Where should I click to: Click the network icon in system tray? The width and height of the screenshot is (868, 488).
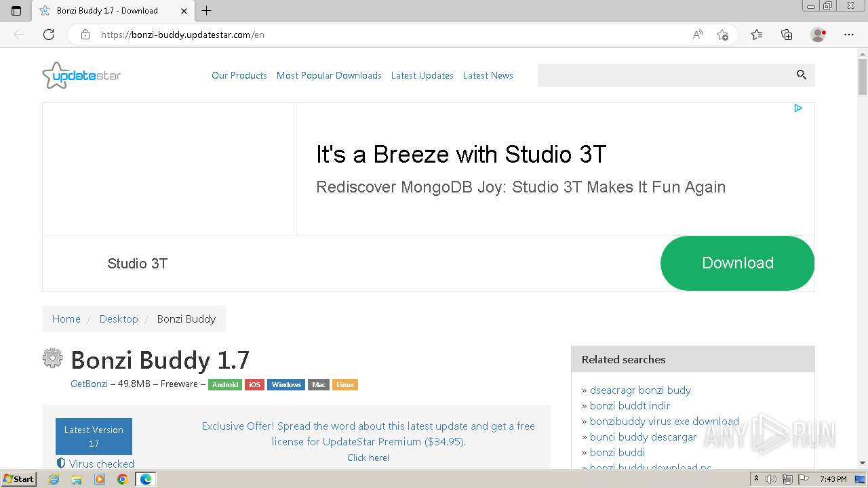click(x=787, y=479)
